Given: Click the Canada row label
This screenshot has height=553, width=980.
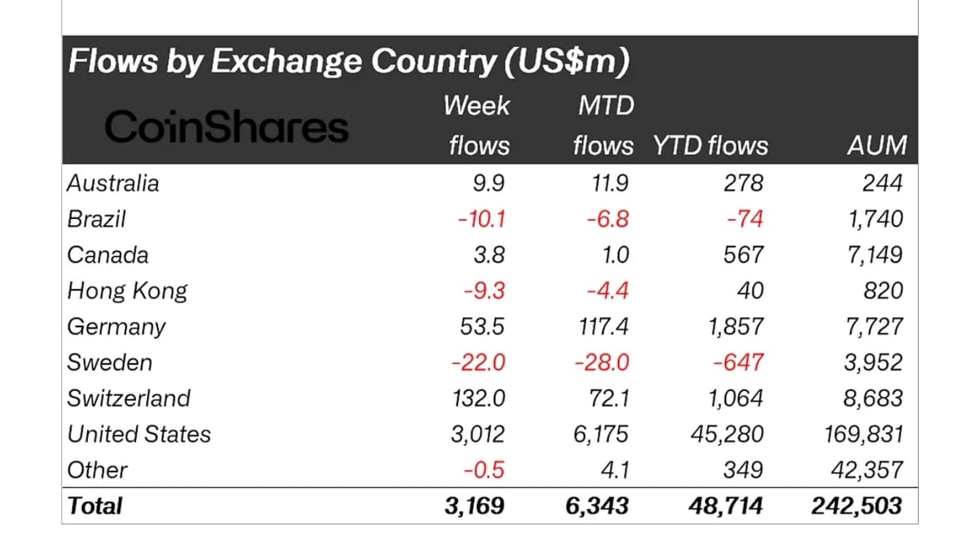Looking at the screenshot, I should coord(108,254).
